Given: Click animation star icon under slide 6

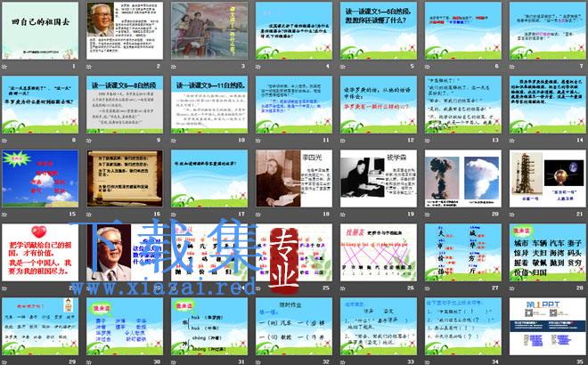Looking at the screenshot, I should tap(428, 67).
